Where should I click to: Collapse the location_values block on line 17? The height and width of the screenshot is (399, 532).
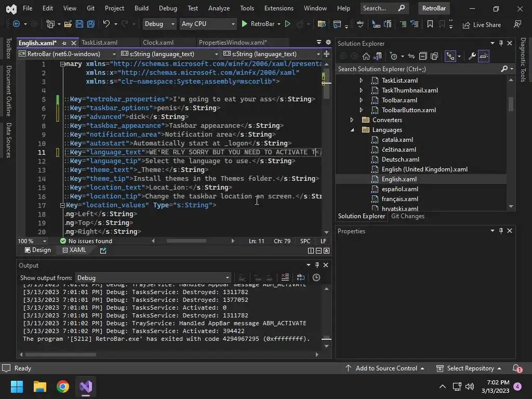62,205
